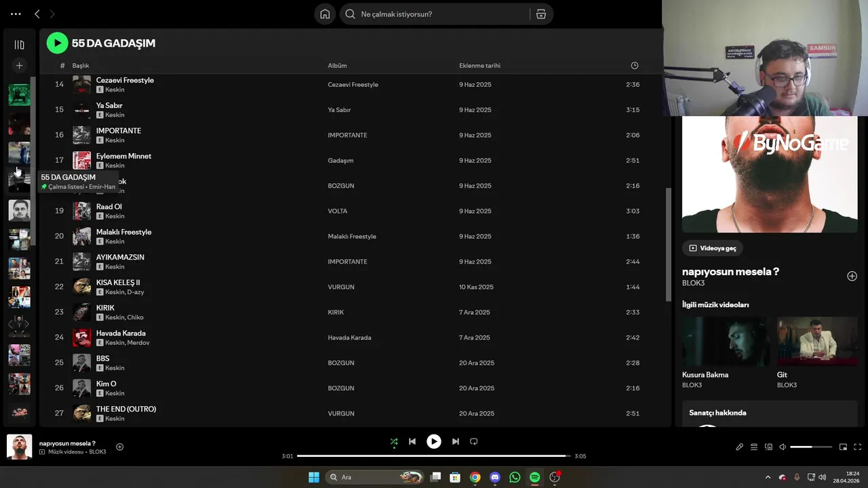
Task: Open artist 'Chiko' on KIRIK row
Action: tap(136, 317)
